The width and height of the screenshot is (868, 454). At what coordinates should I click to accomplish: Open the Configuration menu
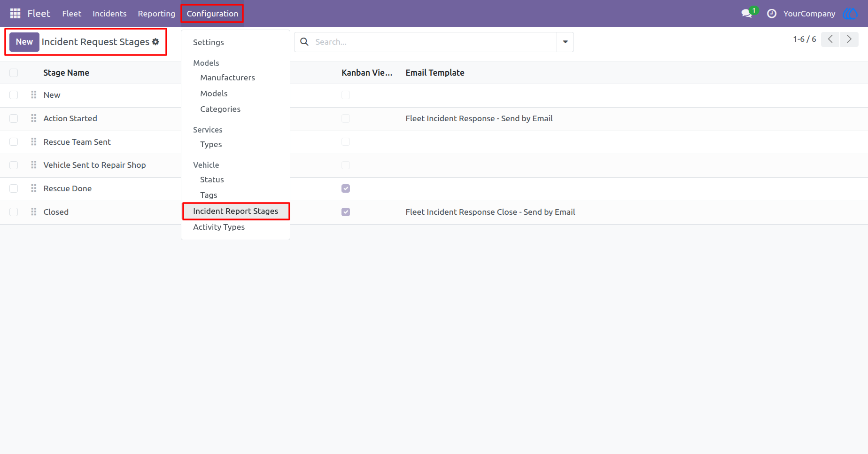pos(212,14)
